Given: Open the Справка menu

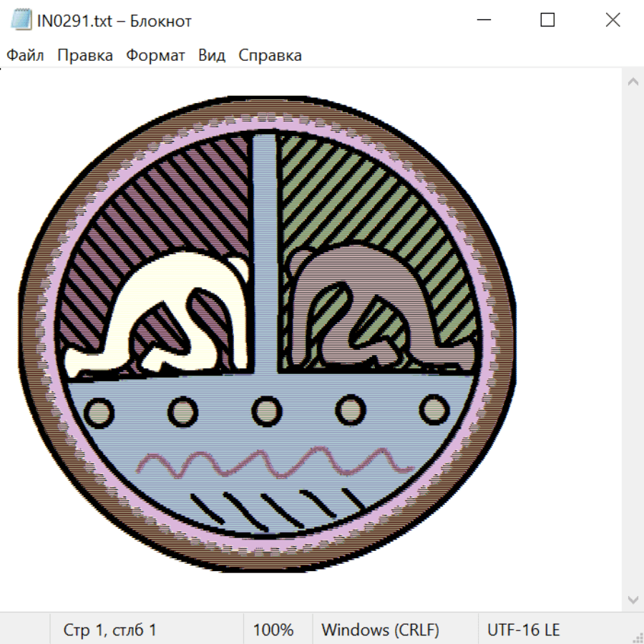Looking at the screenshot, I should point(270,56).
